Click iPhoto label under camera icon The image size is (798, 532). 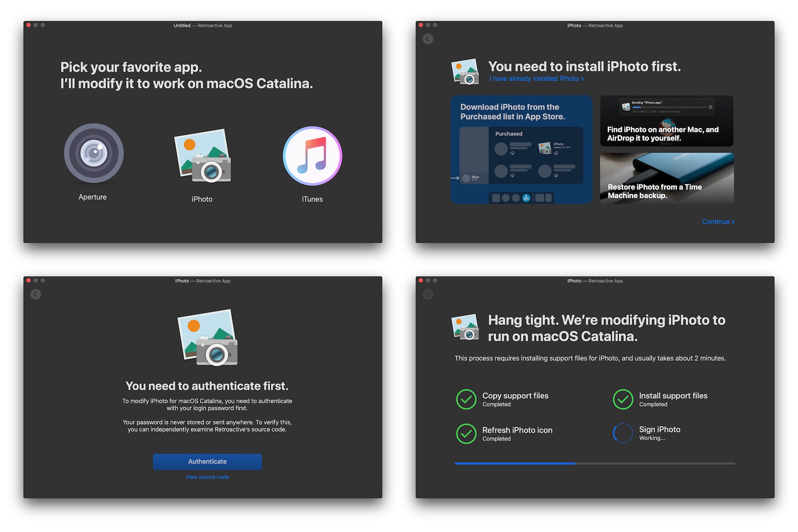[x=202, y=199]
